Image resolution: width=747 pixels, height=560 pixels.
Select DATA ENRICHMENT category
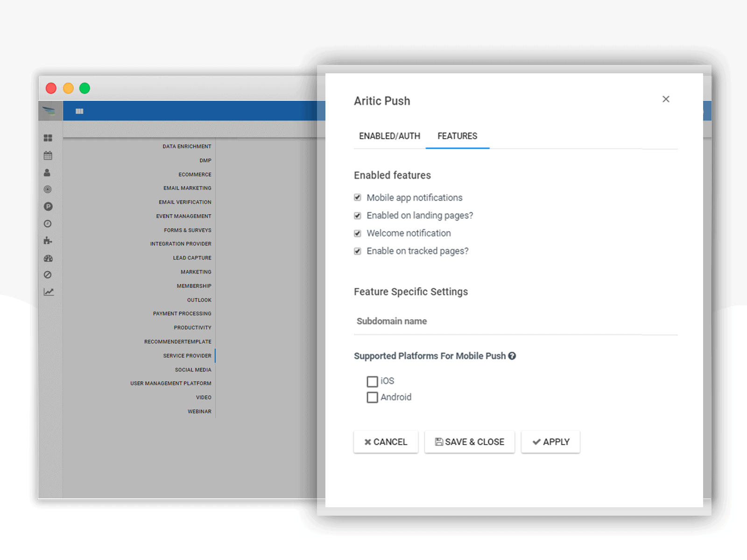(x=187, y=147)
